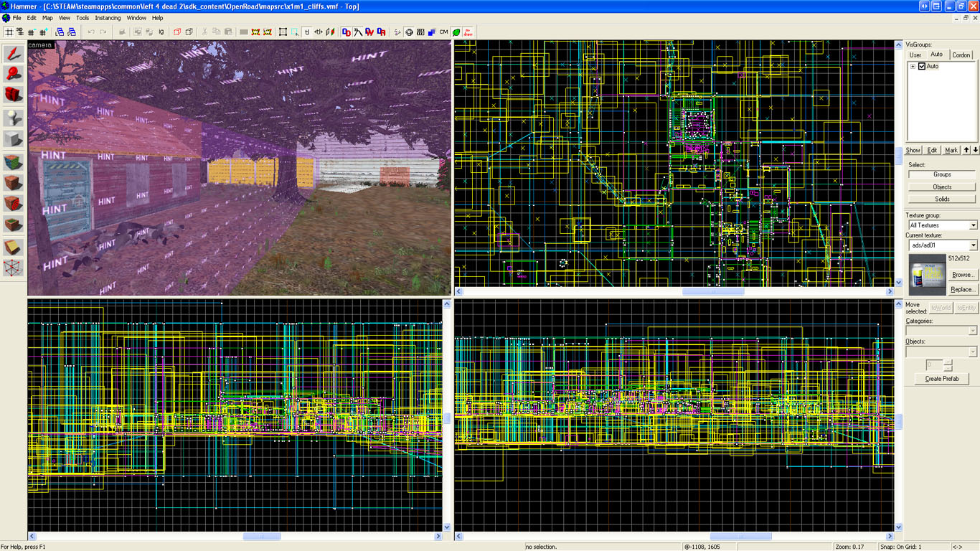The image size is (980, 551).
Task: Move visgroup up with up arrow
Action: 966,150
